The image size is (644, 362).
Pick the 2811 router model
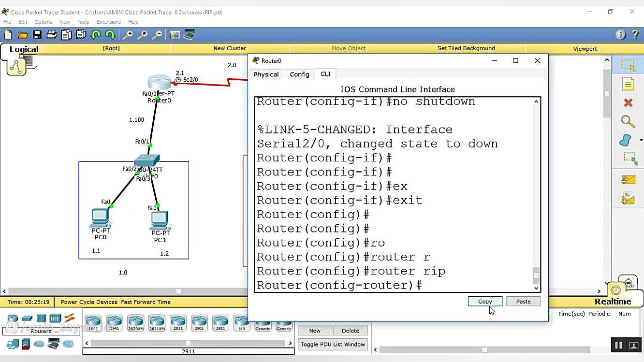178,323
